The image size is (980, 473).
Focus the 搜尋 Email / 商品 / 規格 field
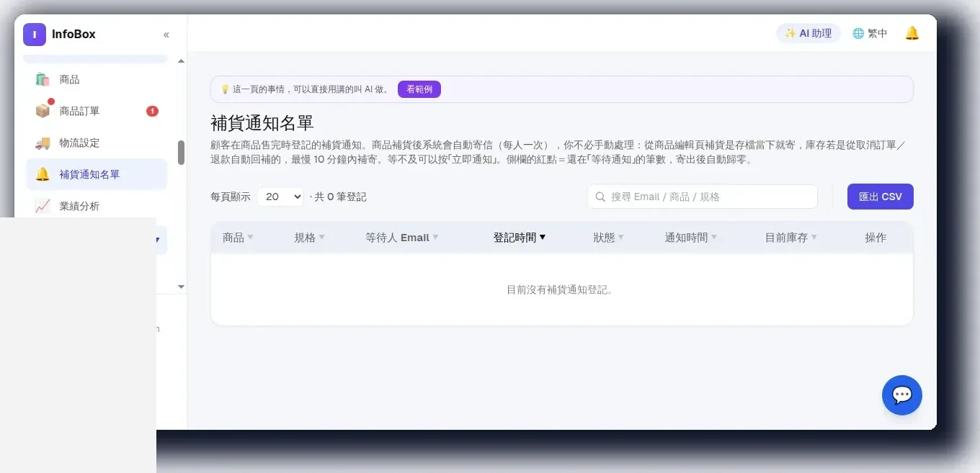coord(703,197)
